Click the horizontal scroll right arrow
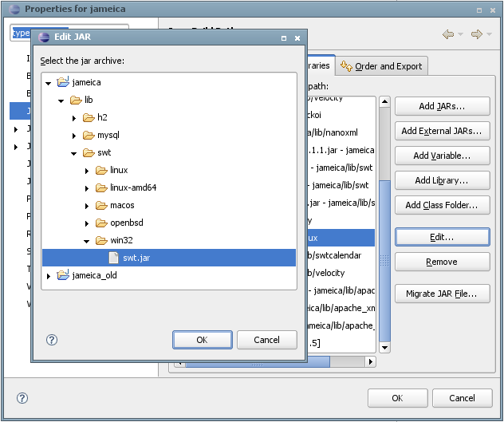 click(x=370, y=362)
